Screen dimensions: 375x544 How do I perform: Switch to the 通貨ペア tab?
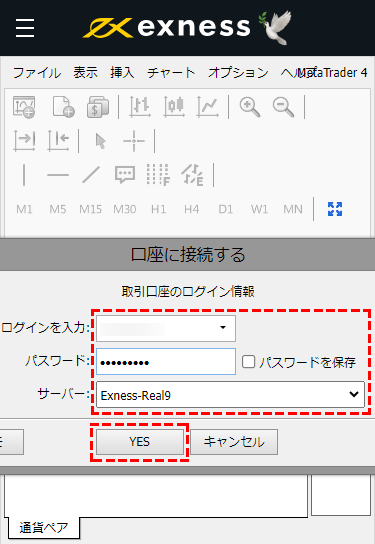coord(43,528)
